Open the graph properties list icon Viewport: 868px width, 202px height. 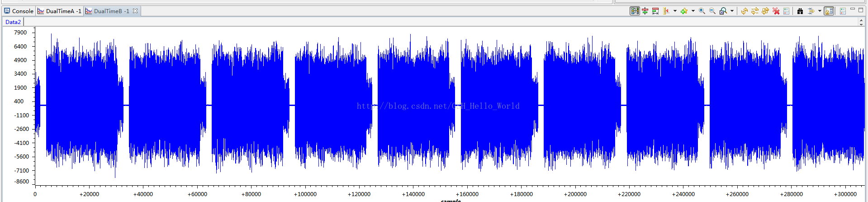(787, 11)
